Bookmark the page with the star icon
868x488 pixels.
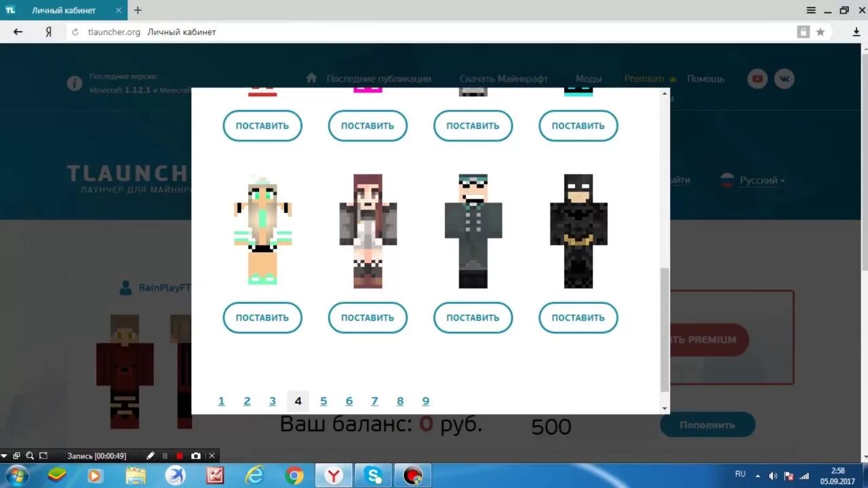pyautogui.click(x=821, y=32)
